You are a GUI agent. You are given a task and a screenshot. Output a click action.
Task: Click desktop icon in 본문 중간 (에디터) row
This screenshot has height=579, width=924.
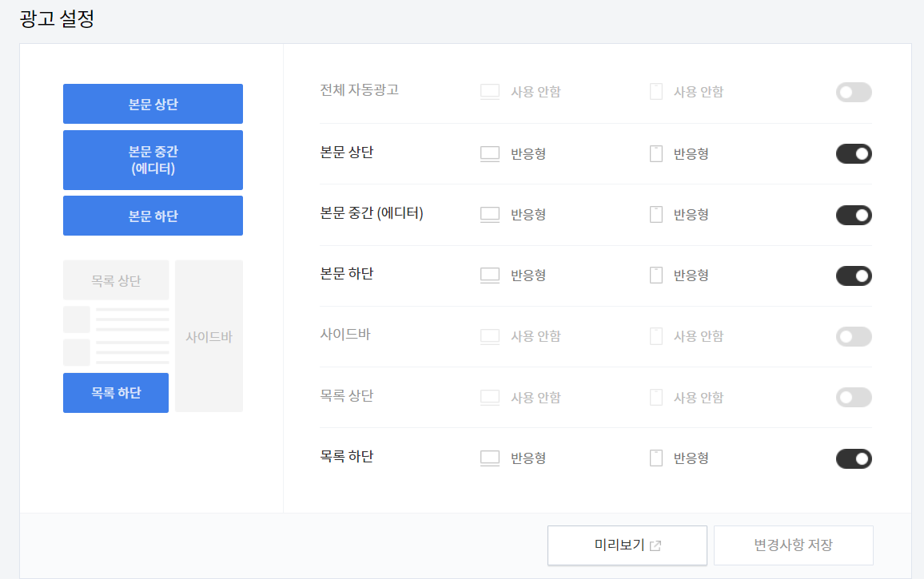[490, 214]
